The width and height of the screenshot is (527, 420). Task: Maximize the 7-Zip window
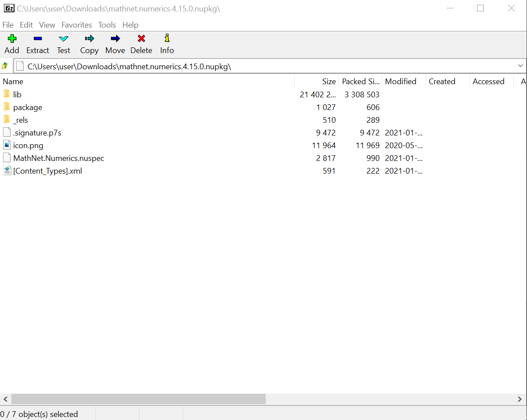(480, 8)
